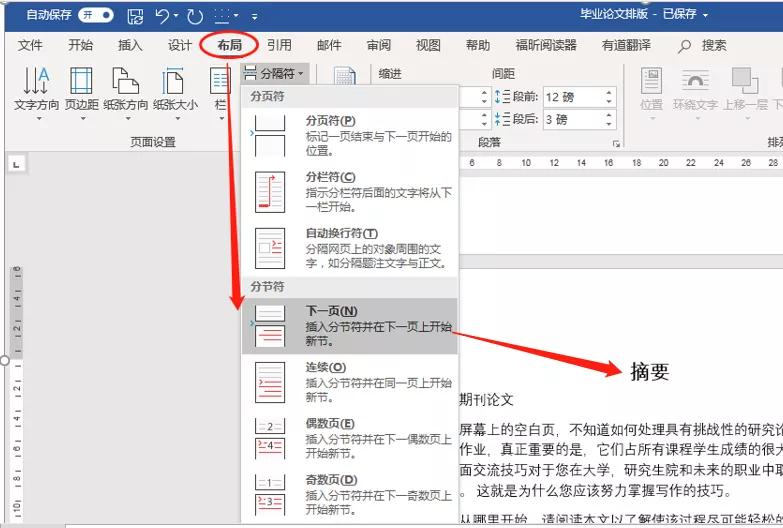The height and width of the screenshot is (528, 783).
Task: Open 纸张方向 orientation options
Action: tap(125, 93)
